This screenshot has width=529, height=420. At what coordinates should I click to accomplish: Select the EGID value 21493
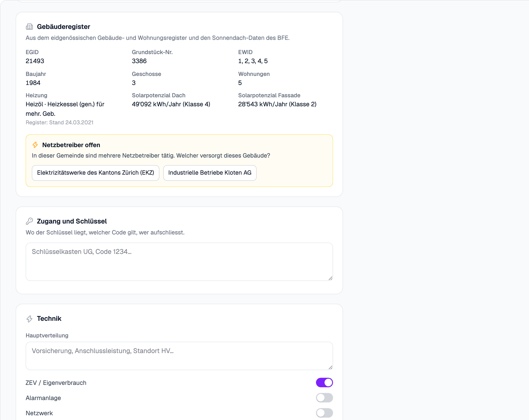pyautogui.click(x=35, y=61)
